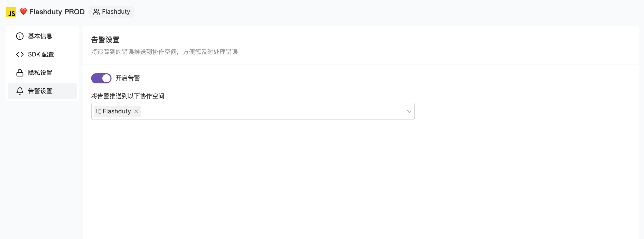
Task: Click the red heart icon beside Flashduty PROD
Action: pos(23,11)
